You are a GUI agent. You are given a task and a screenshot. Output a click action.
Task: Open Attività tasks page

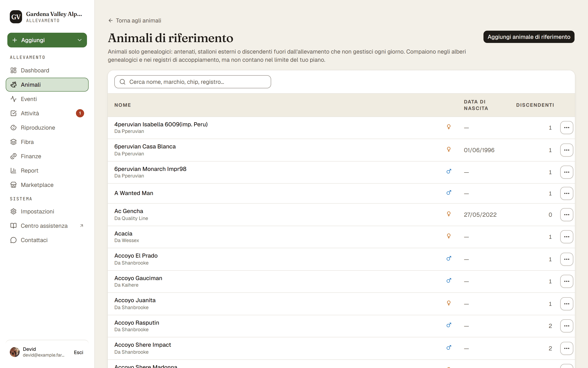coord(47,113)
